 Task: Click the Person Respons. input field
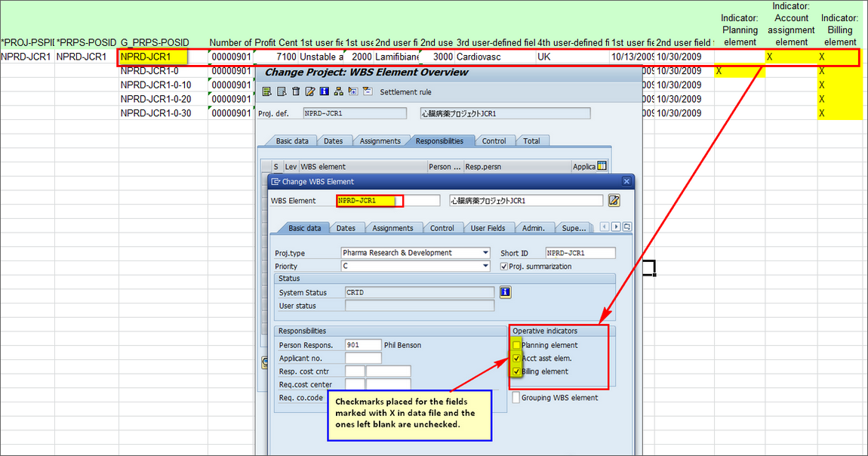click(x=362, y=345)
